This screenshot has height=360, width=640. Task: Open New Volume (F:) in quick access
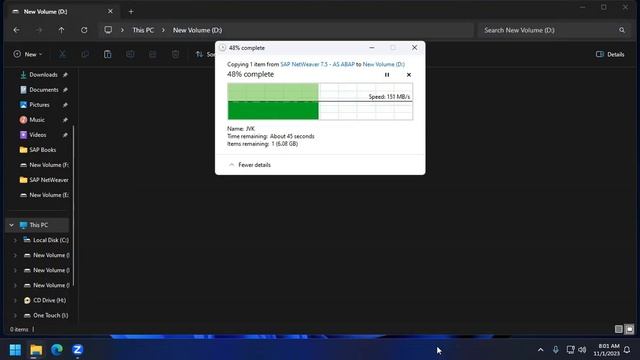click(x=43, y=165)
